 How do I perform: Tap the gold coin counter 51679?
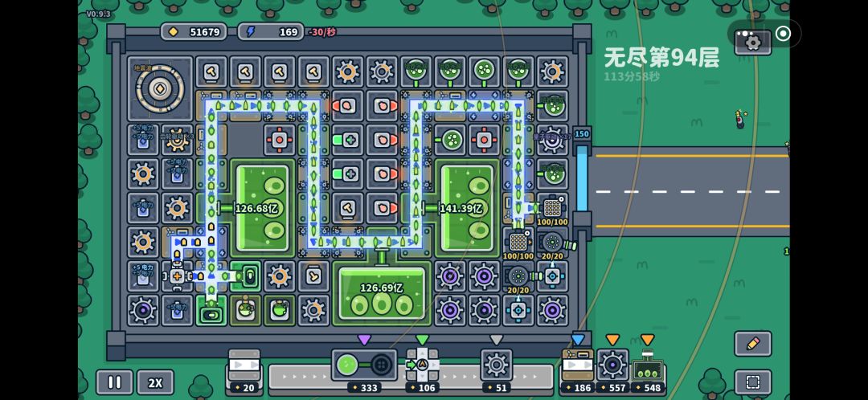click(x=194, y=31)
